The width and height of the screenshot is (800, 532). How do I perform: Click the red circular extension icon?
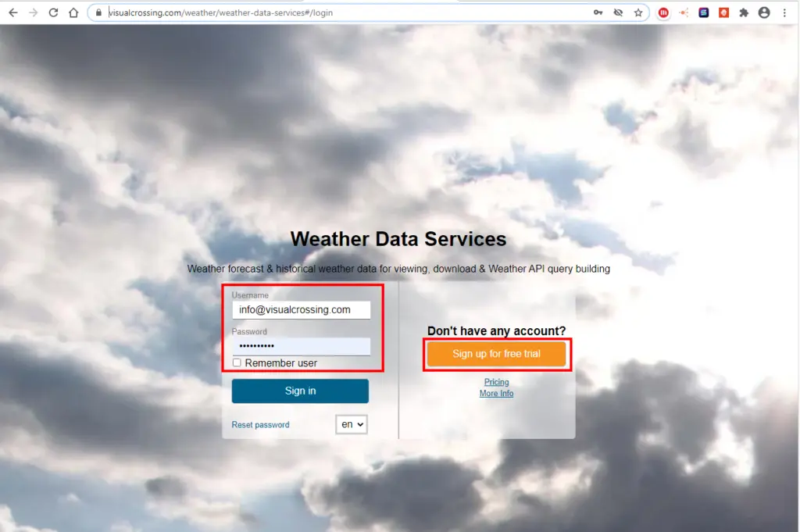(x=663, y=12)
